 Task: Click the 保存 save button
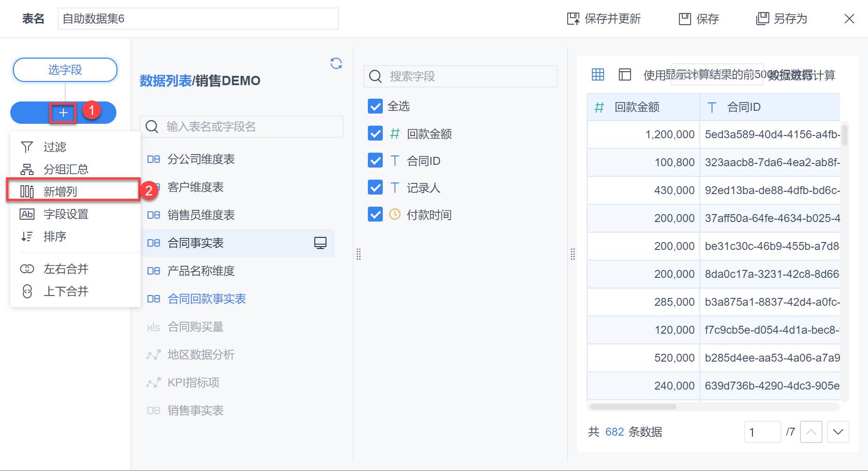699,19
